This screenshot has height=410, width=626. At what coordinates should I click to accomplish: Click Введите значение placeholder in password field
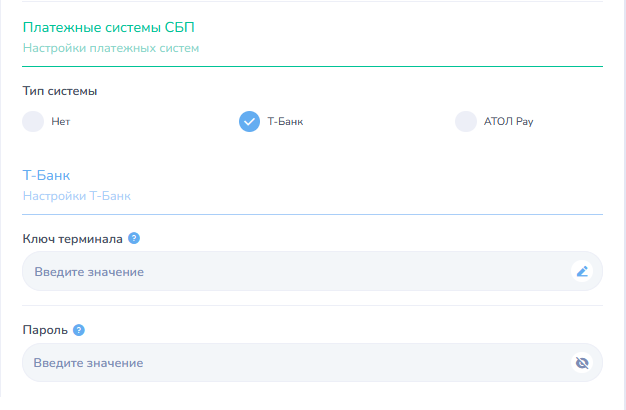point(88,363)
